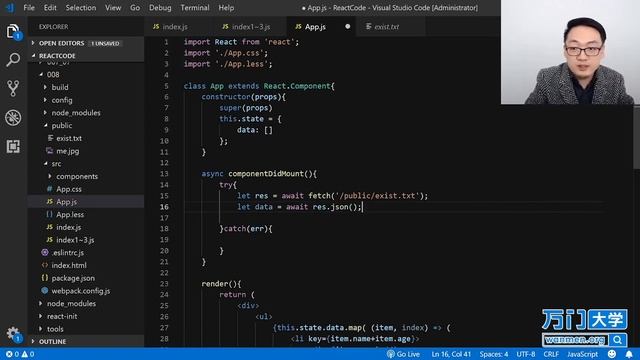Click the unsaved dot on App.js tab
640x360 pixels.
(x=347, y=27)
